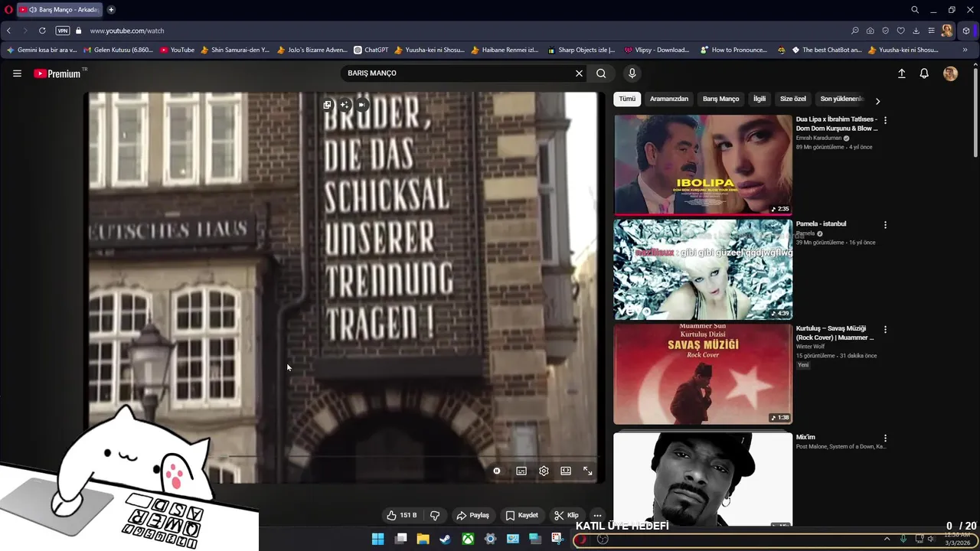Enter fullscreen in the video player

[588, 471]
